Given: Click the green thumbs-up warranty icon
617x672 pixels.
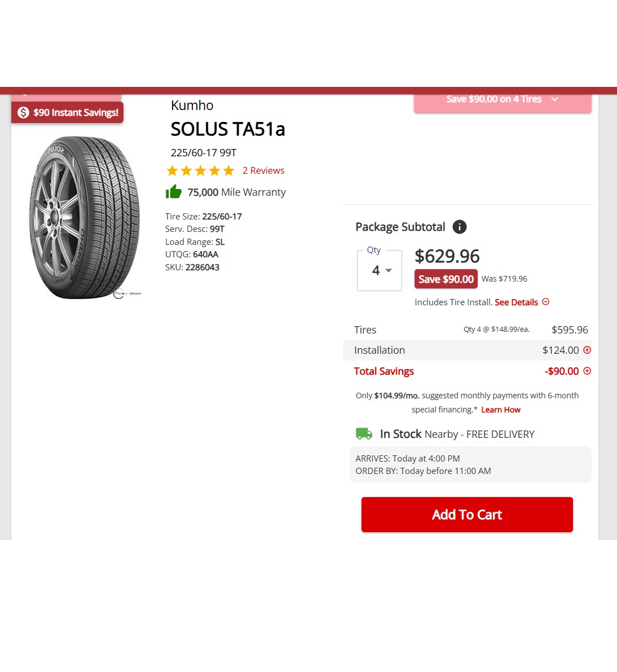Looking at the screenshot, I should (x=174, y=192).
